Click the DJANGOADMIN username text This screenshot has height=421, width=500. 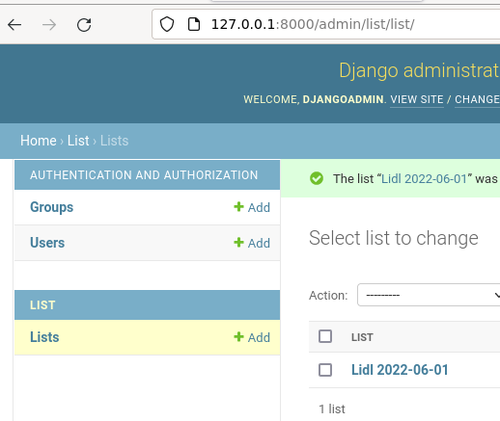point(343,99)
